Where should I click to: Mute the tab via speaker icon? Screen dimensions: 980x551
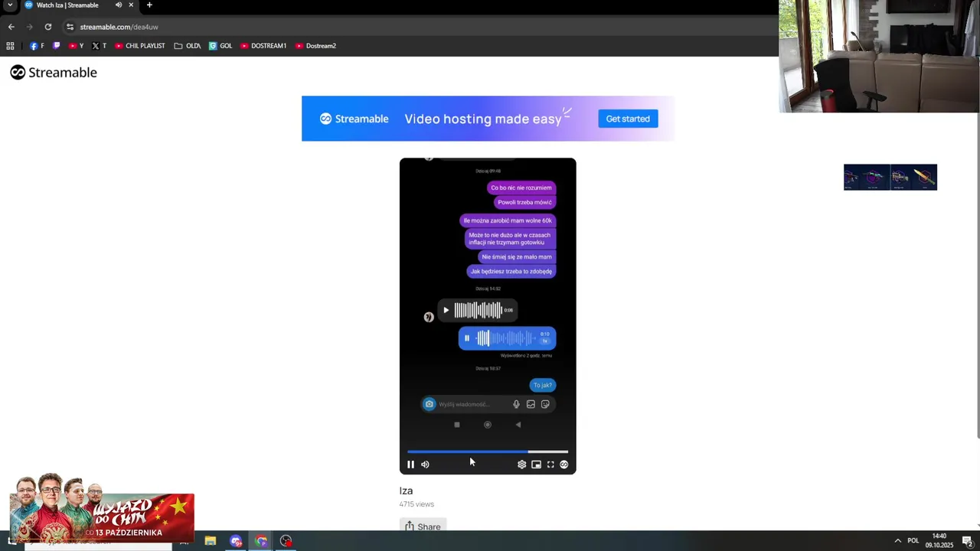point(119,5)
